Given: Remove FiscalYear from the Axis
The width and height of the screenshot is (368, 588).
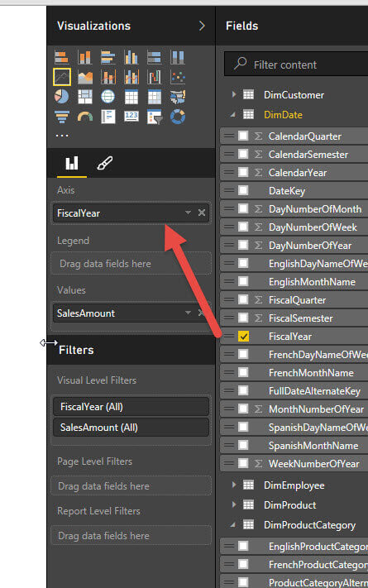Looking at the screenshot, I should 202,213.
